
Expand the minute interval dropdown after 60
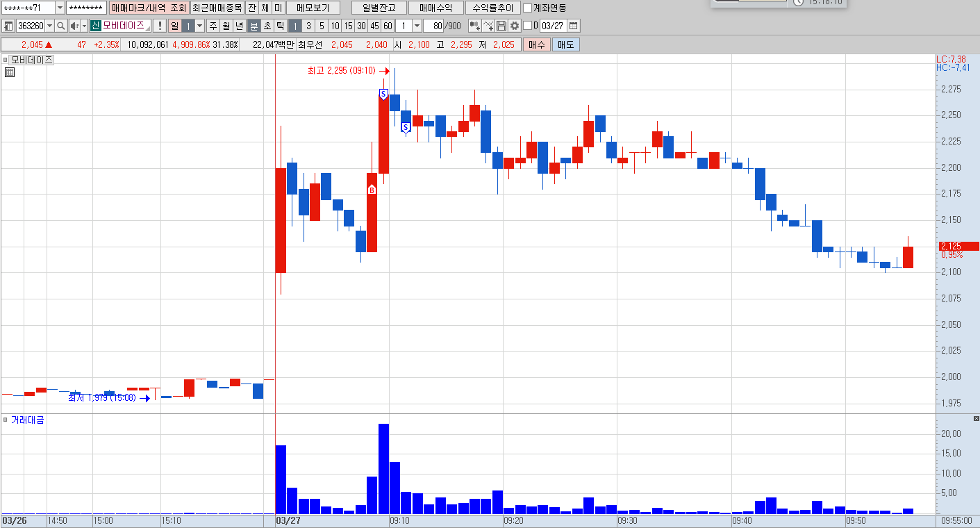pyautogui.click(x=417, y=26)
